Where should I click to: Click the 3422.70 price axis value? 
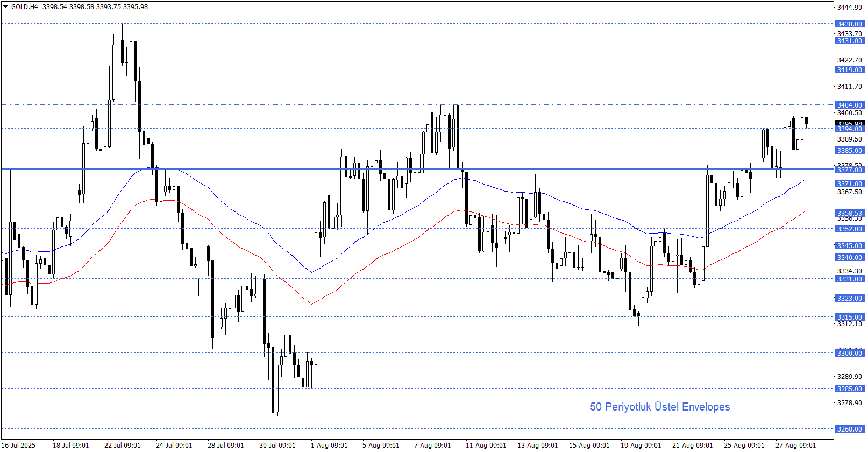tap(850, 60)
